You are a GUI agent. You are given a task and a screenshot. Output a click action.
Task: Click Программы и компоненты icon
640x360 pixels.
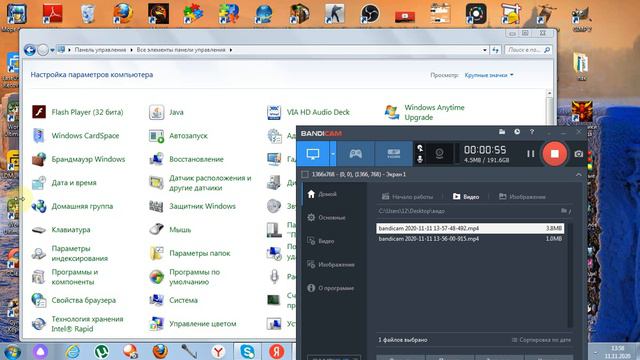coord(39,277)
